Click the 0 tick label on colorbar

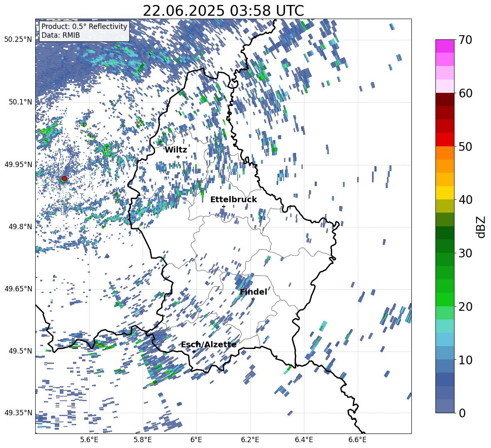462,413
